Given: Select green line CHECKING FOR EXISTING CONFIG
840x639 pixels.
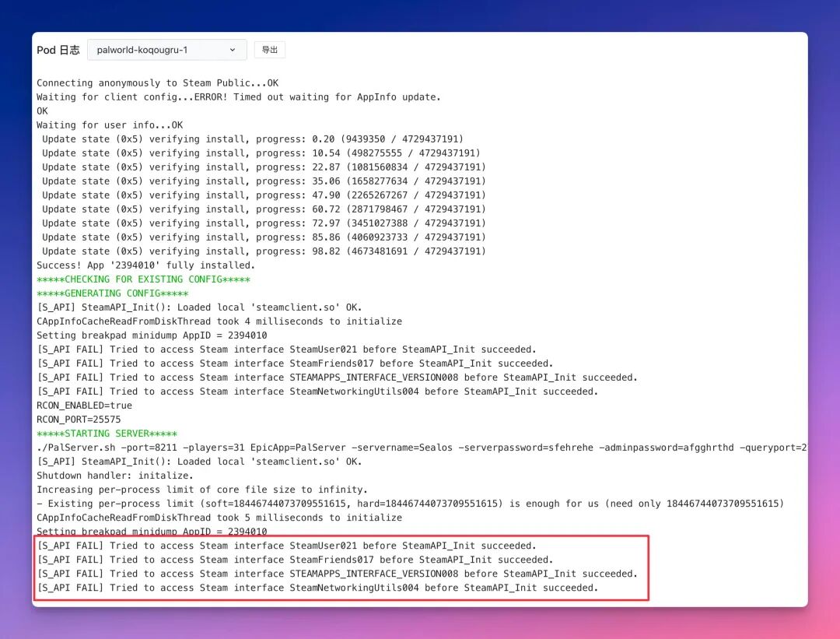Looking at the screenshot, I should [x=144, y=279].
